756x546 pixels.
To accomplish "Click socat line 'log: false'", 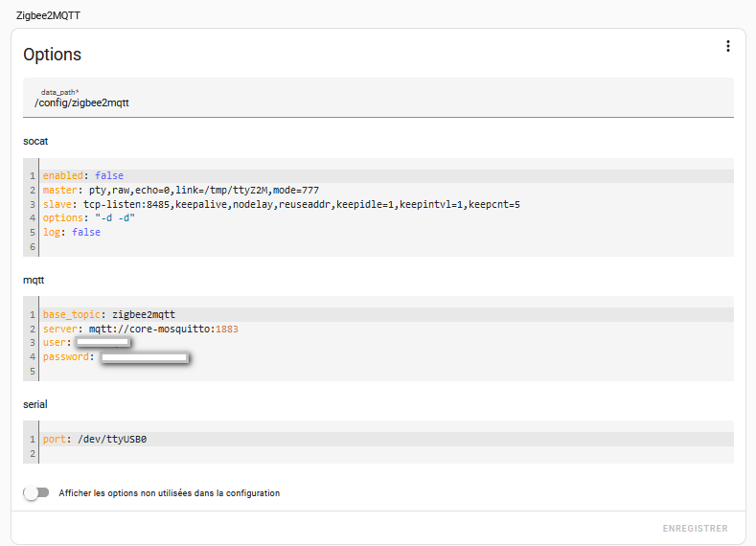I will click(x=386, y=232).
